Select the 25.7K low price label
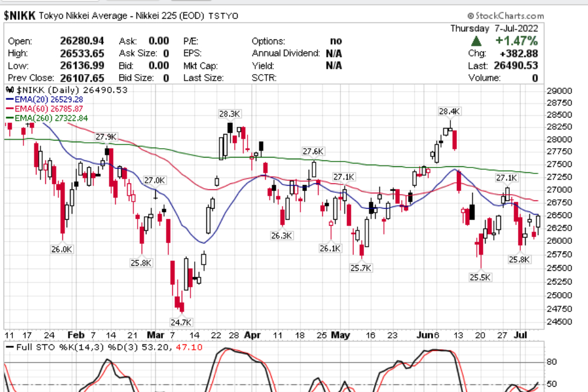 (x=361, y=268)
